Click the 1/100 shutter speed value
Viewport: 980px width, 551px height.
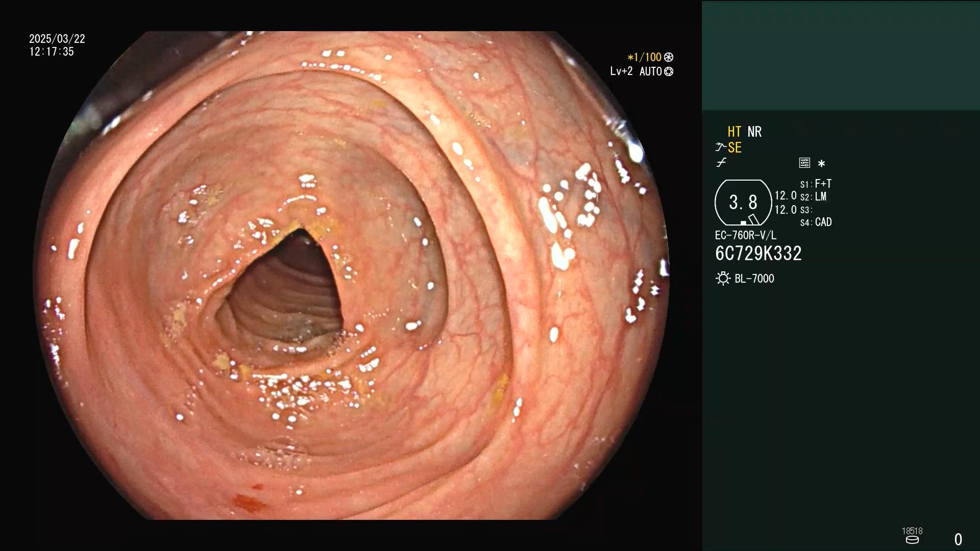(645, 58)
